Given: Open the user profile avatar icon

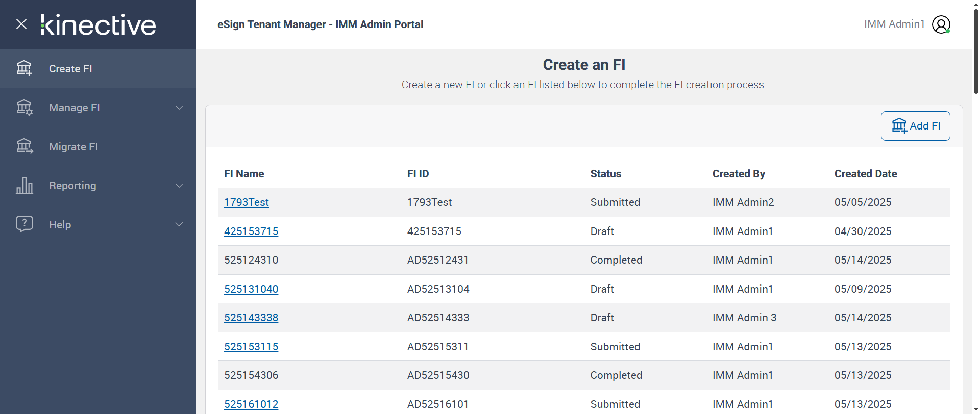Looking at the screenshot, I should point(941,24).
